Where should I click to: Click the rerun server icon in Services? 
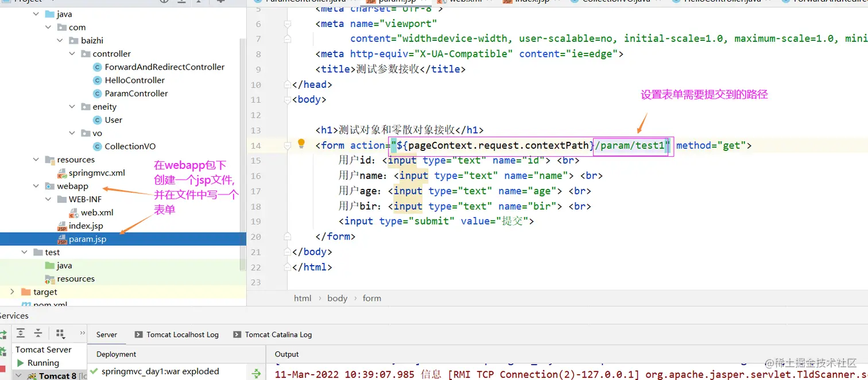2,334
